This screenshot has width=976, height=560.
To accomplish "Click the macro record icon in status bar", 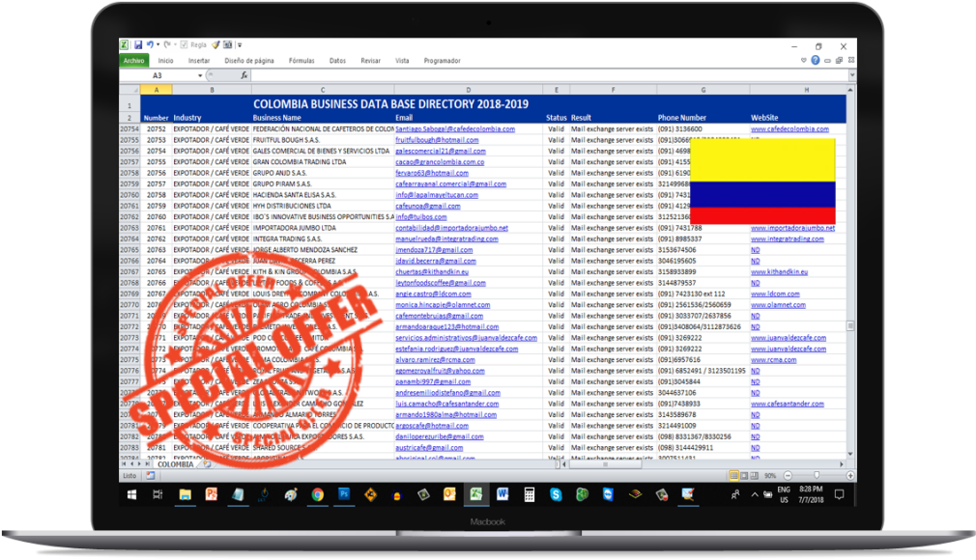I will [x=151, y=475].
